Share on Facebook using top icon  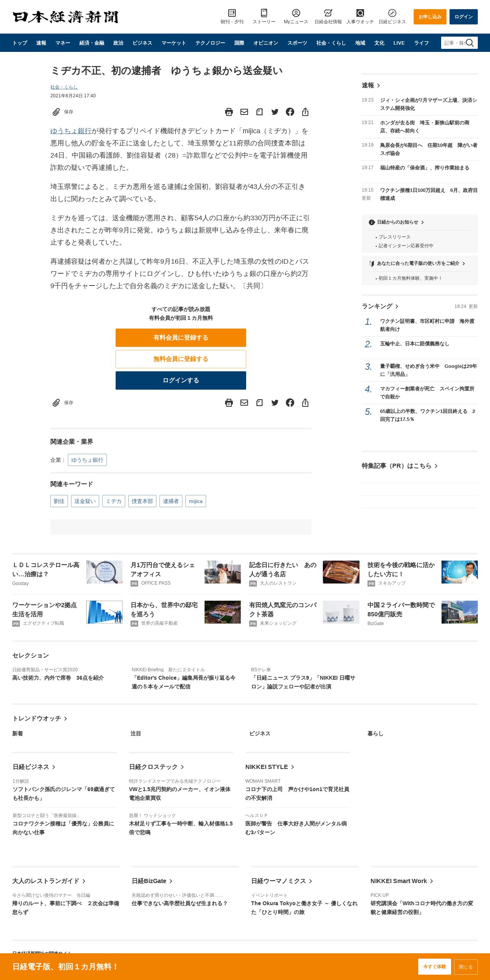pos(290,112)
